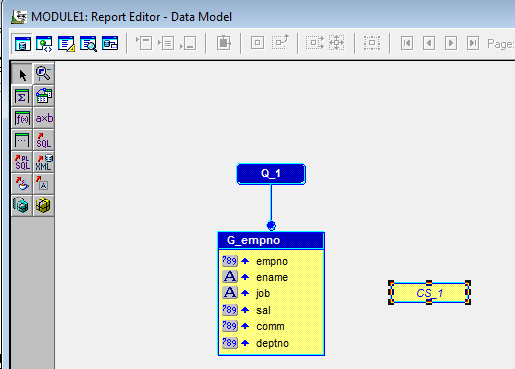Click the character datatype icon for job
The width and height of the screenshot is (515, 369).
(x=230, y=292)
